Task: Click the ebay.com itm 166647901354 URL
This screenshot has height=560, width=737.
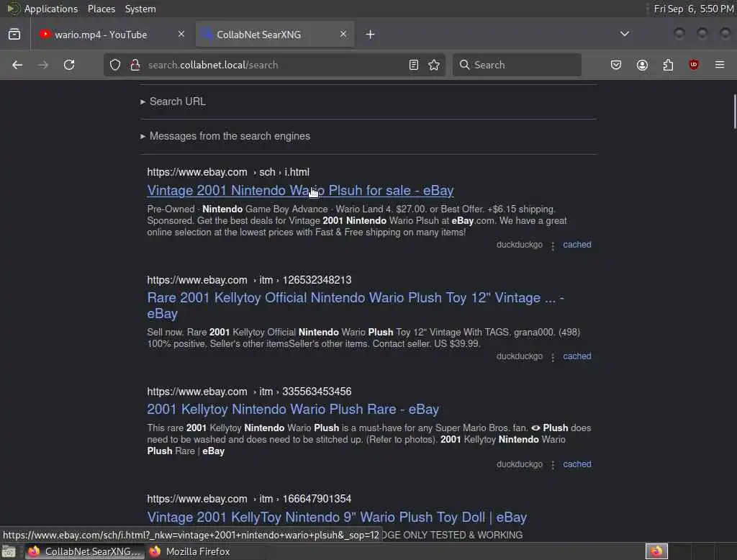Action: 249,498
